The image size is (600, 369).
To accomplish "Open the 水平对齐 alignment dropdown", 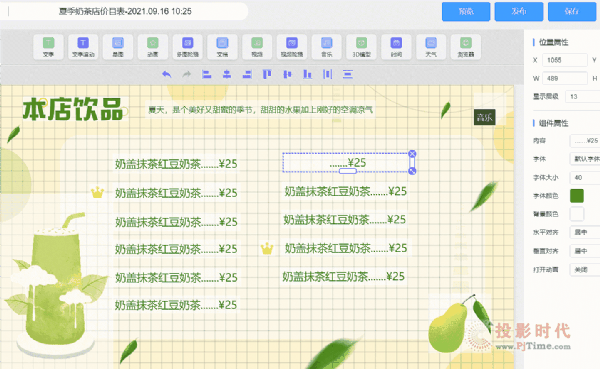I will tap(585, 232).
